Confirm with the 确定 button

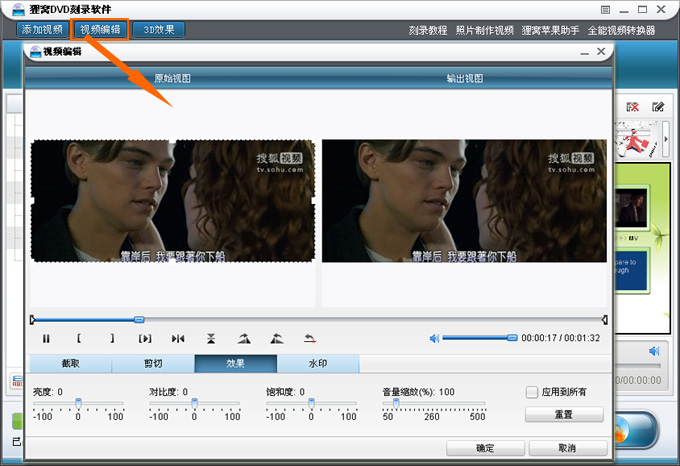click(485, 448)
